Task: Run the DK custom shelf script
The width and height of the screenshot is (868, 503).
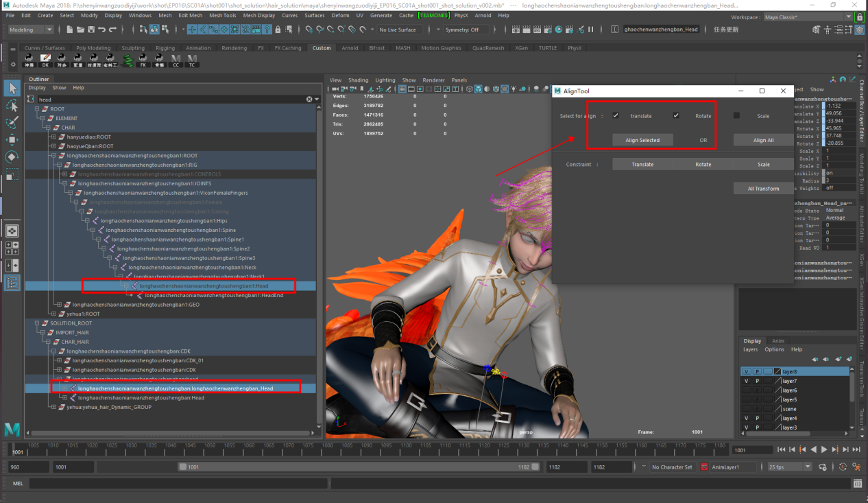Action: point(45,60)
